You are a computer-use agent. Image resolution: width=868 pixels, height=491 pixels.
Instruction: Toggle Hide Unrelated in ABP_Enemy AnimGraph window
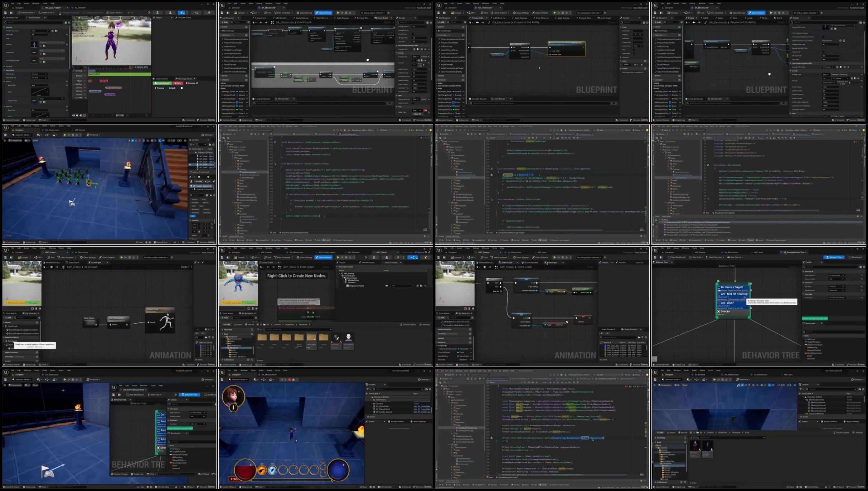pyautogui.click(x=66, y=257)
